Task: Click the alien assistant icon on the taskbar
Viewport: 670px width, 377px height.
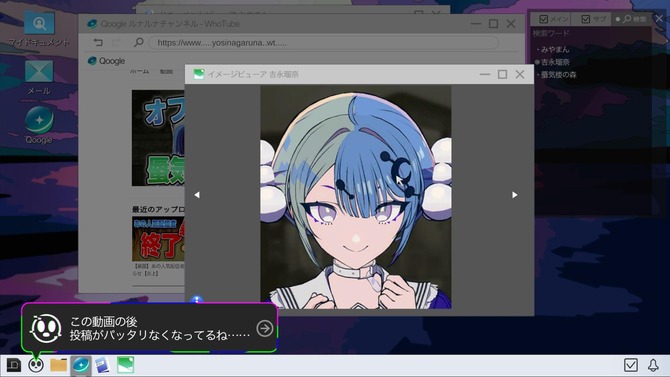Action: [x=36, y=365]
